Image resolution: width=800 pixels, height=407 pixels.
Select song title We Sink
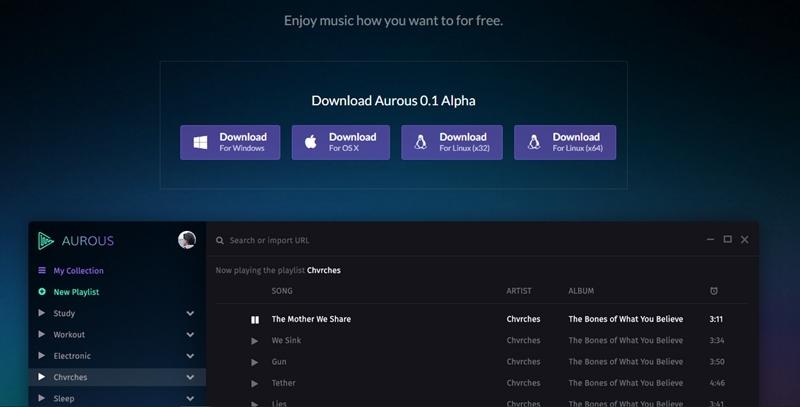[286, 340]
